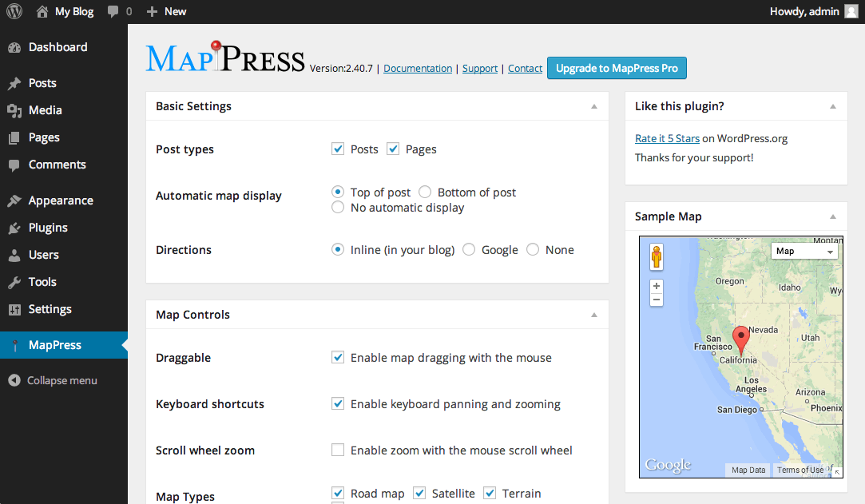Click the MapPress pin icon in sidebar
This screenshot has width=865, height=504.
[x=15, y=345]
